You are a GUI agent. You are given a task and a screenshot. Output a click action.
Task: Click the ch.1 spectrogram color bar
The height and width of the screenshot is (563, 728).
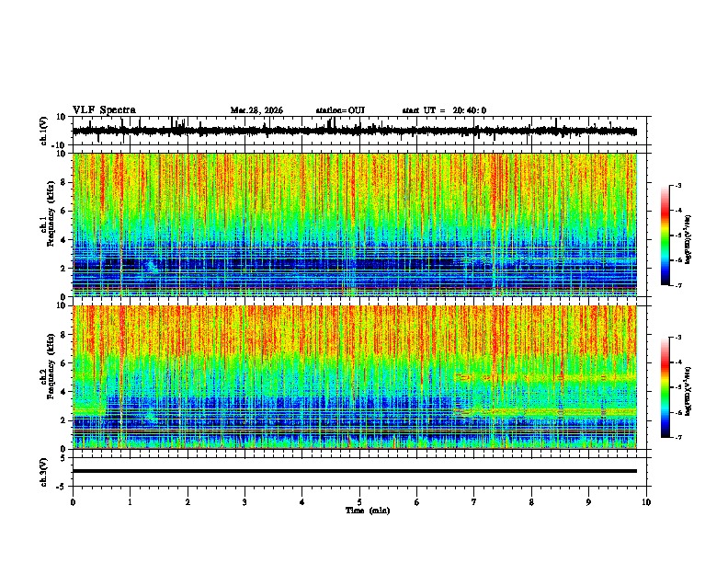[665, 236]
